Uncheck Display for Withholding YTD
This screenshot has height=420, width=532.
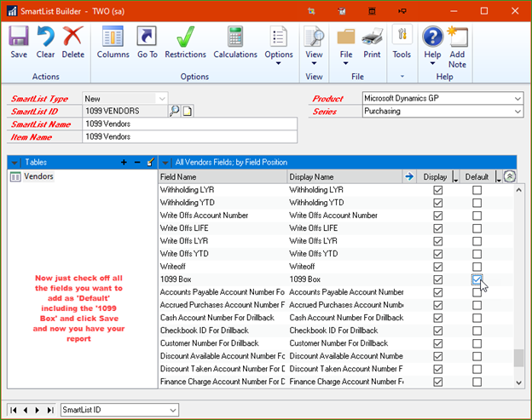point(437,203)
